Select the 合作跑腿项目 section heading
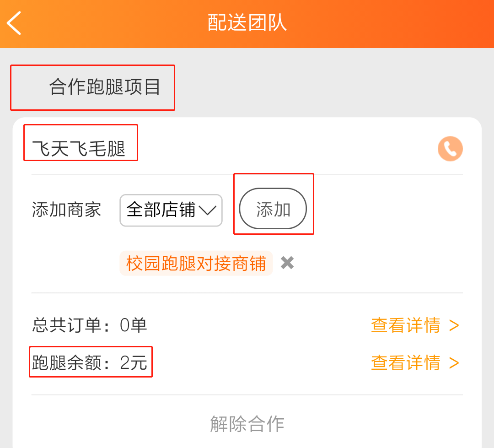The height and width of the screenshot is (448, 494). tap(105, 87)
